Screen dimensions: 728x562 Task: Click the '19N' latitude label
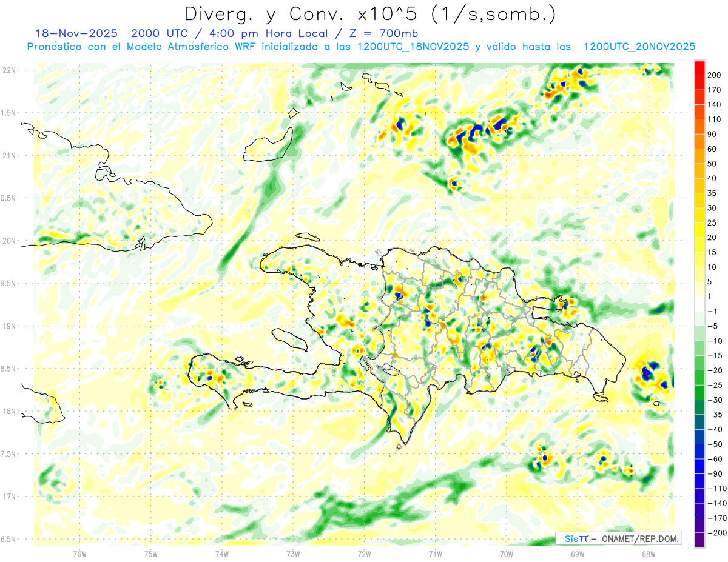tap(9, 326)
